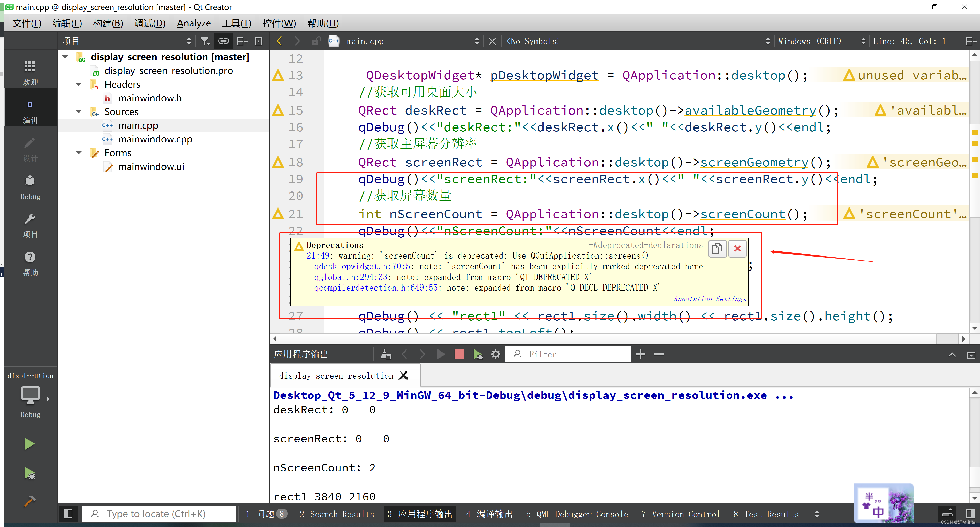This screenshot has width=980, height=527.
Task: Collapse the Sources folder
Action: tap(79, 112)
